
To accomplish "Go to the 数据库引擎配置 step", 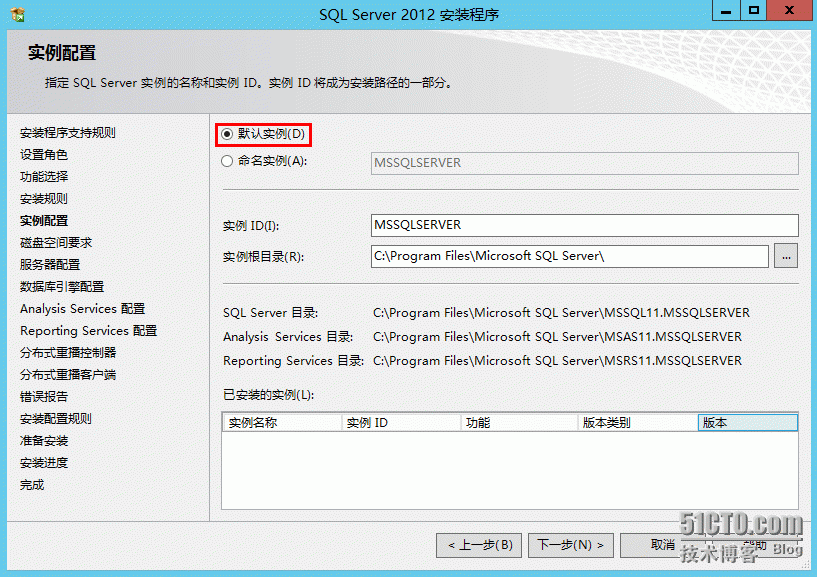I will [62, 286].
